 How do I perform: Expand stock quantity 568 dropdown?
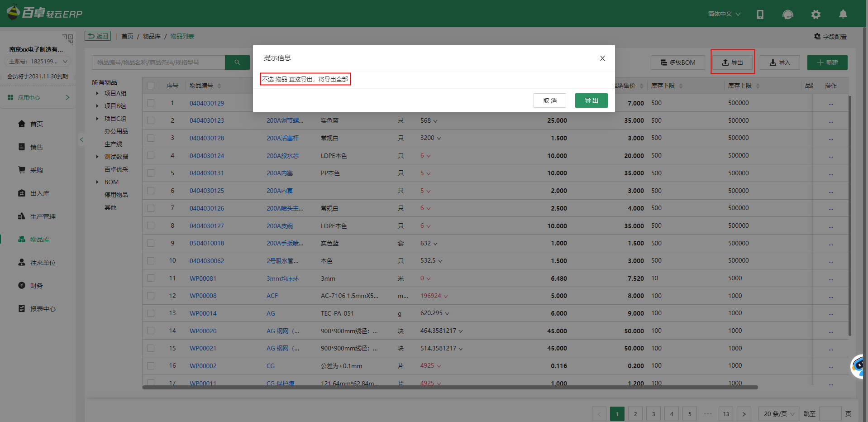(435, 121)
